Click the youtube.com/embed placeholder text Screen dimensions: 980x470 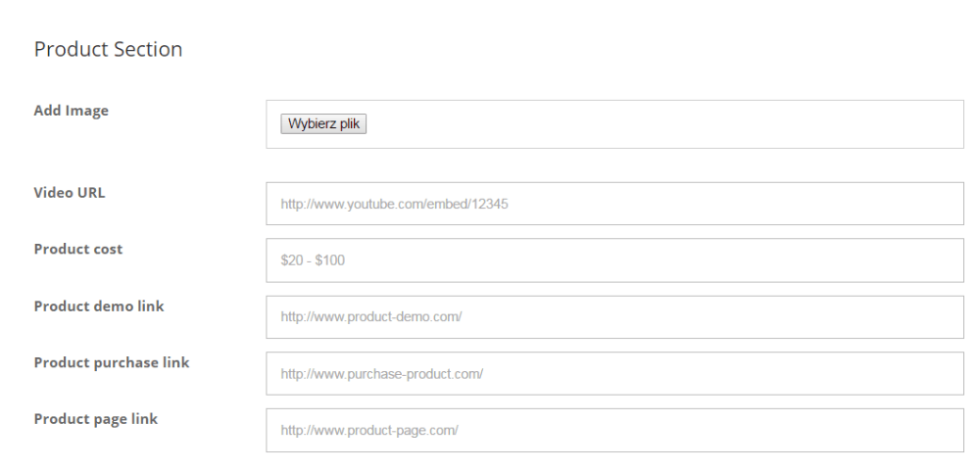(x=393, y=205)
